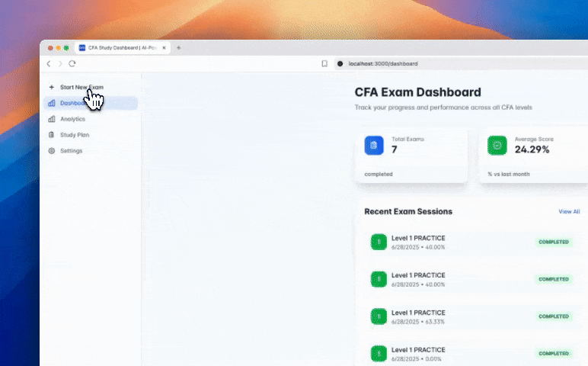Click the 6/28/2025 • 63.33% text
The image size is (588, 366).
[x=417, y=322]
